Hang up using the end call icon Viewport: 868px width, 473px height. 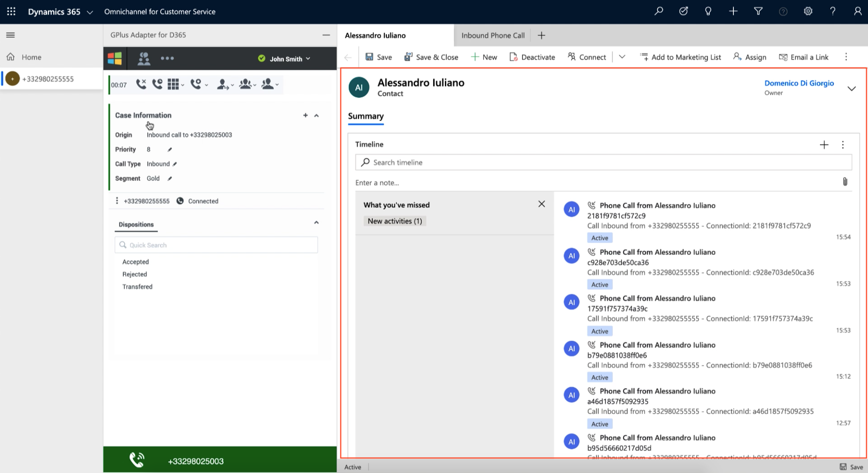pos(141,84)
